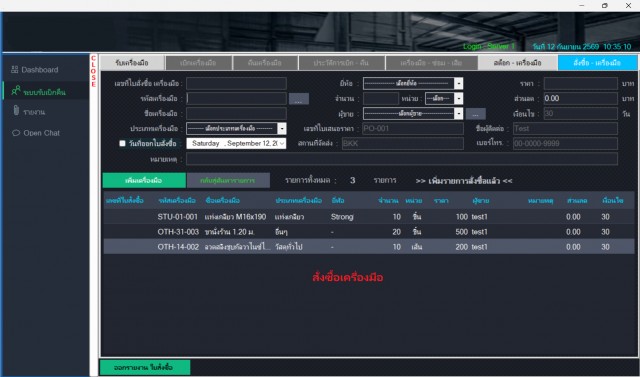Click the ราคา (price) field
Screen dimensions: 640x377
[x=581, y=84]
